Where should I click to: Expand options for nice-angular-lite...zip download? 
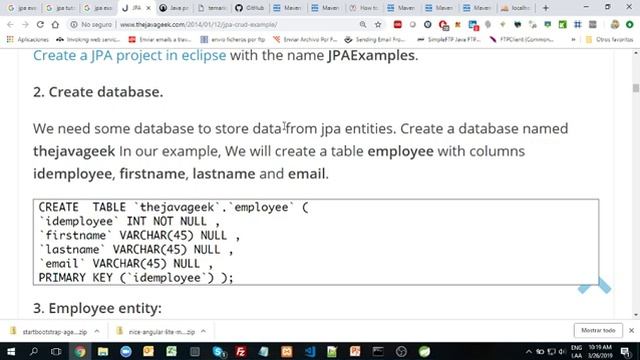[x=204, y=331]
